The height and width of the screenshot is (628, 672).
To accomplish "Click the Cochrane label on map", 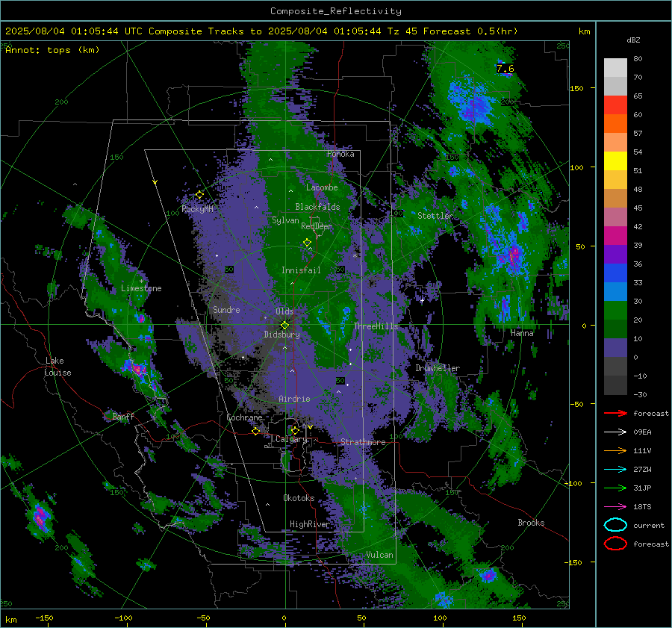I will [x=244, y=417].
